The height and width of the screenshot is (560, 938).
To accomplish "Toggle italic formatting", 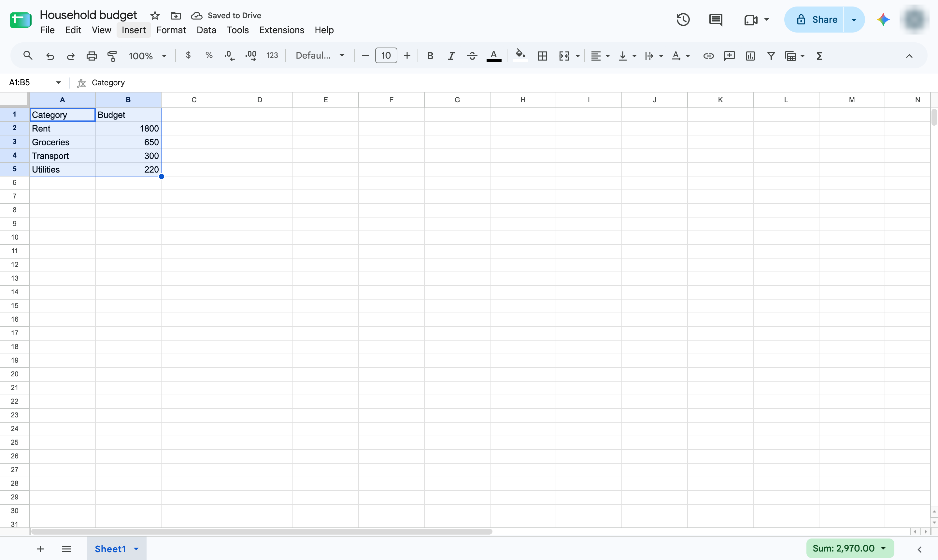I will tap(451, 56).
